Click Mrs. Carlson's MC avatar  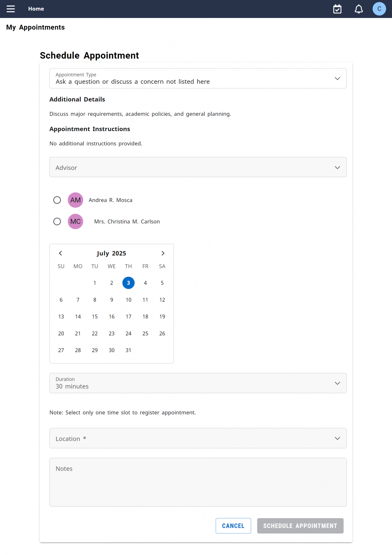click(75, 221)
